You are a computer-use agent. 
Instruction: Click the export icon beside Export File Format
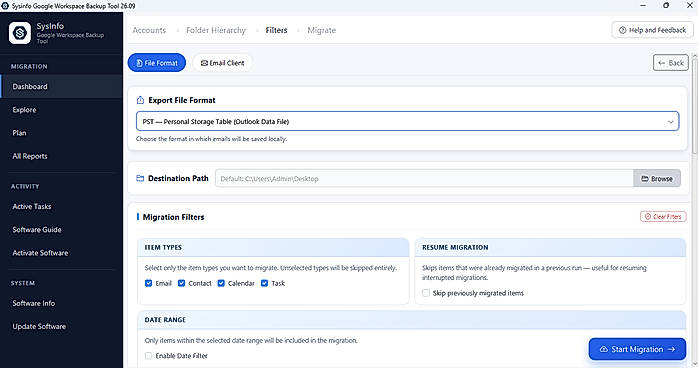(x=140, y=100)
